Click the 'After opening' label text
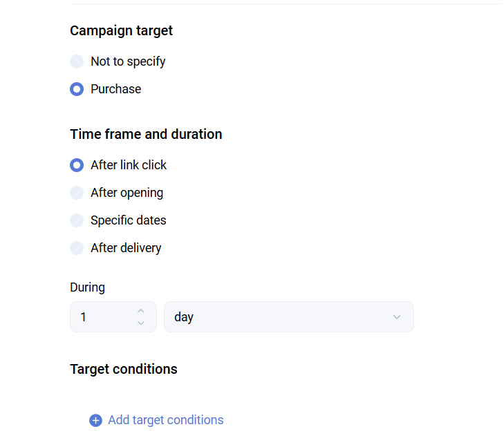Image resolution: width=504 pixels, height=447 pixels. pyautogui.click(x=127, y=193)
